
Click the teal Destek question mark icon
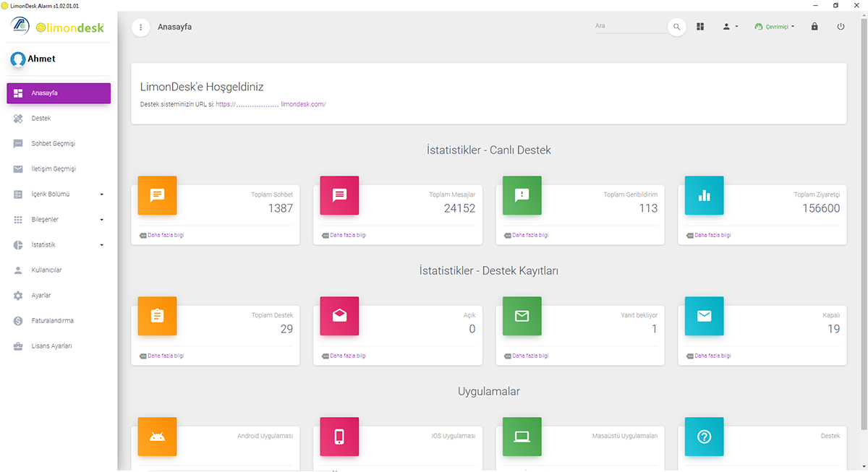pos(704,437)
